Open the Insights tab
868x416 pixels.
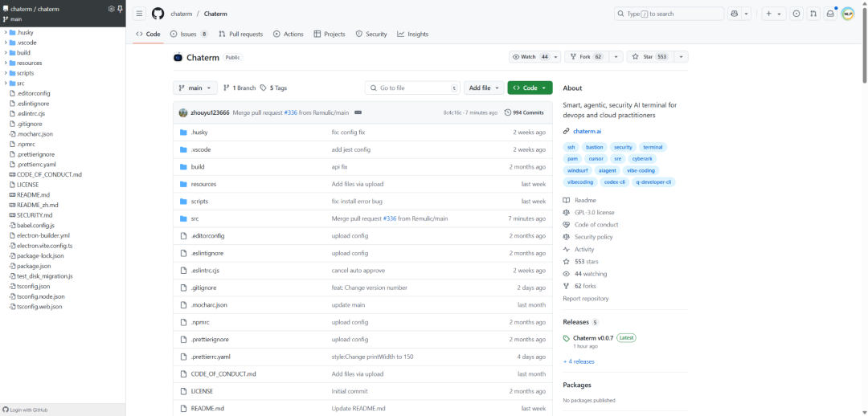pyautogui.click(x=413, y=35)
